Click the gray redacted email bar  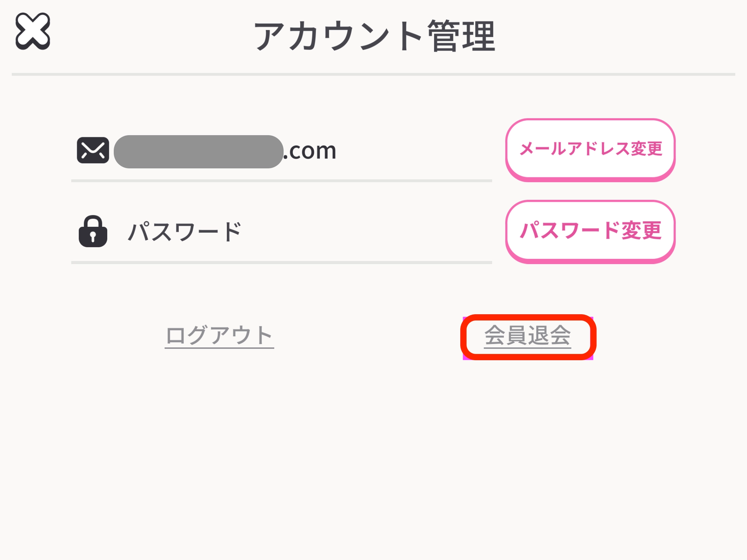tap(198, 151)
